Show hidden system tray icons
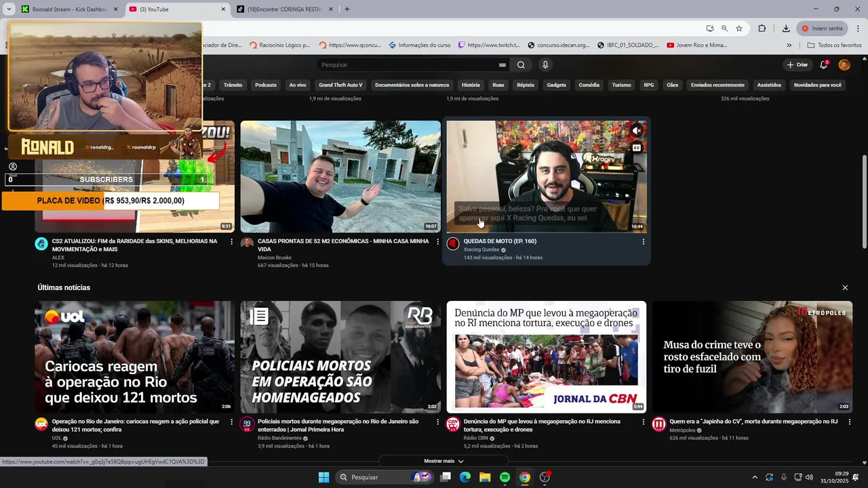 tap(755, 477)
